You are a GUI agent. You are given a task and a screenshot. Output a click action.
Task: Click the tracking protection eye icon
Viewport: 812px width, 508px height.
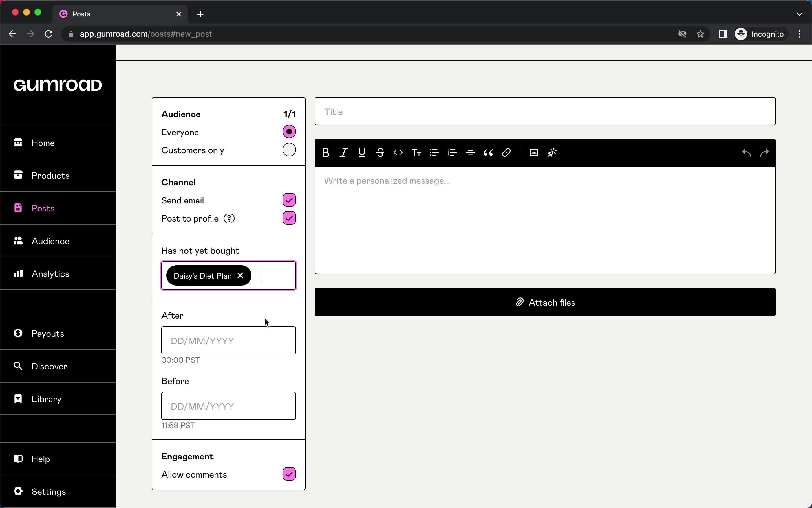pos(682,34)
